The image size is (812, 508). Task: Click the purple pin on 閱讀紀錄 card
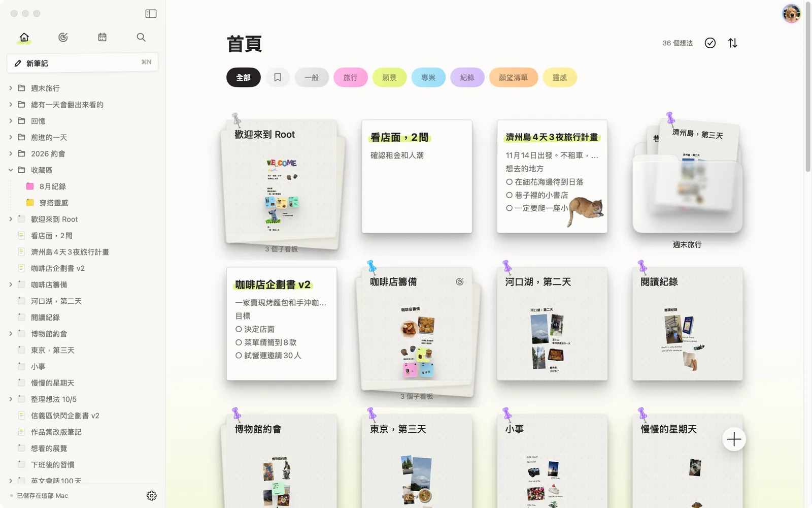(642, 267)
